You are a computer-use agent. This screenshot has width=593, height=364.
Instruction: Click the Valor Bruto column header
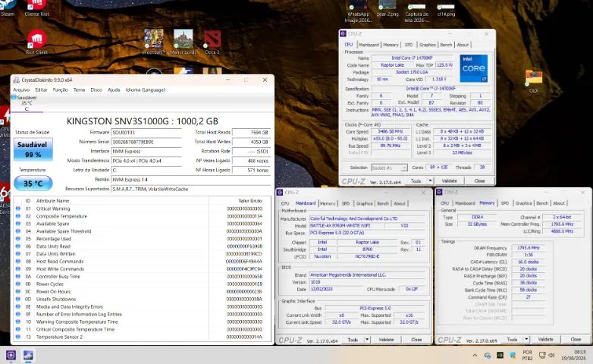pyautogui.click(x=240, y=200)
